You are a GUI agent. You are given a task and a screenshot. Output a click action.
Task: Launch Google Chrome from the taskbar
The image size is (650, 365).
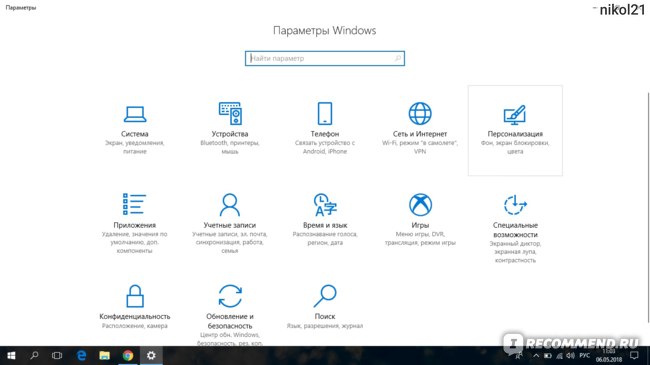pyautogui.click(x=128, y=355)
